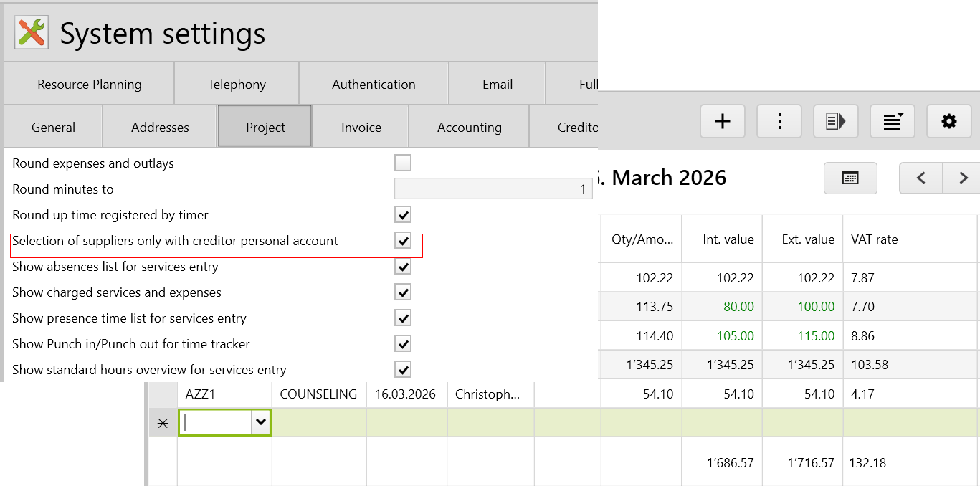Open the calendar date picker
The image size is (980, 486).
[x=850, y=178]
